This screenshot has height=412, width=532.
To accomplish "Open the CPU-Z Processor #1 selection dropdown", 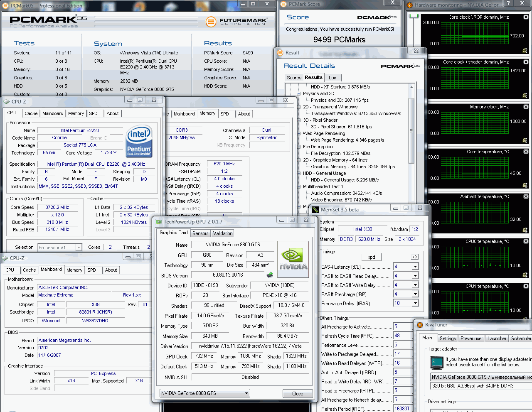I will coord(79,248).
